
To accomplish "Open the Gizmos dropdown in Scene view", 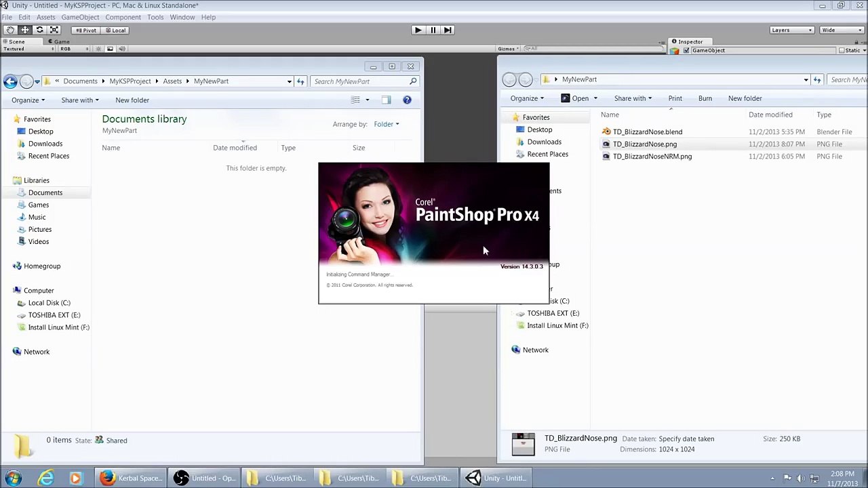I will (509, 49).
